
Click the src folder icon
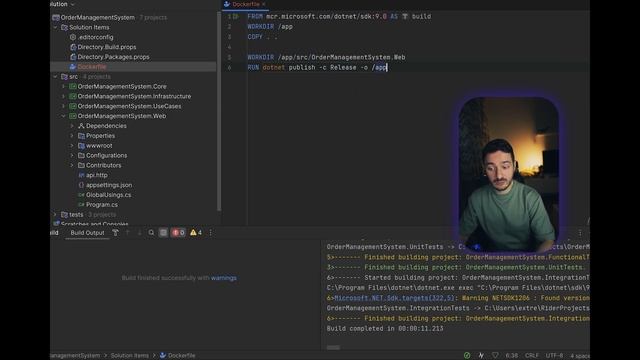[64, 76]
